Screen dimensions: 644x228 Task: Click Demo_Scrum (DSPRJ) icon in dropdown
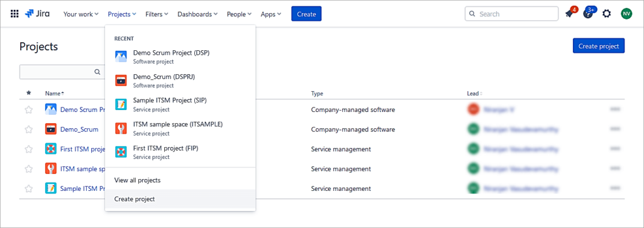[121, 80]
